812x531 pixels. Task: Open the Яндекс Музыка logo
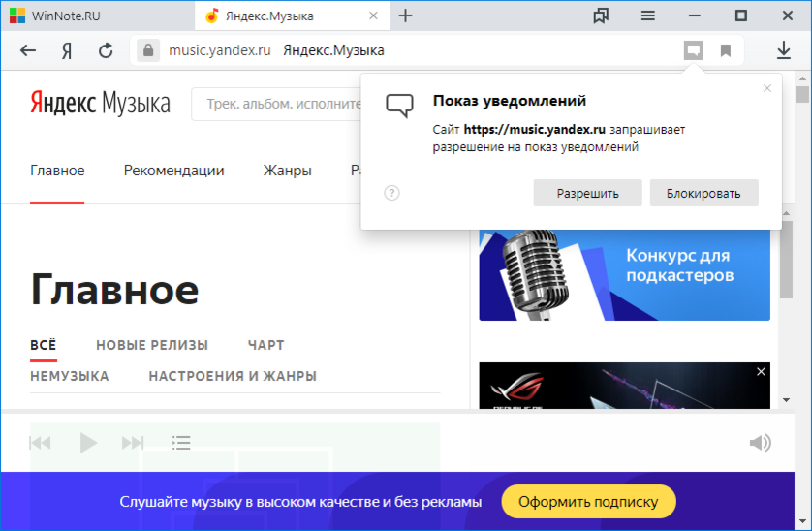tap(100, 102)
